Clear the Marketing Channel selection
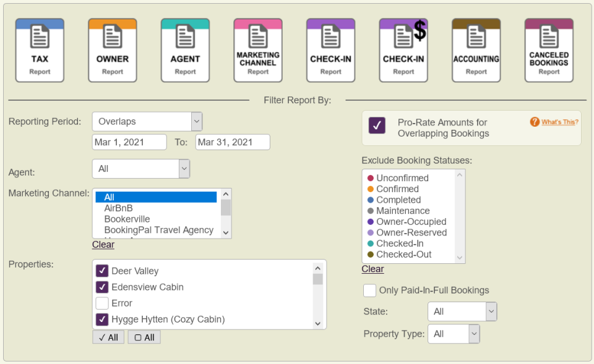Image resolution: width=594 pixels, height=364 pixels. [x=103, y=245]
